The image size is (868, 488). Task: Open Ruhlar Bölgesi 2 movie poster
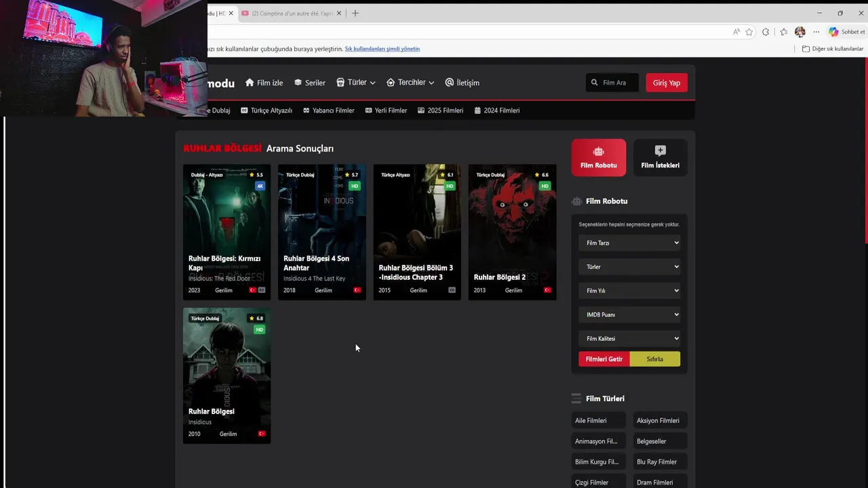pos(512,232)
